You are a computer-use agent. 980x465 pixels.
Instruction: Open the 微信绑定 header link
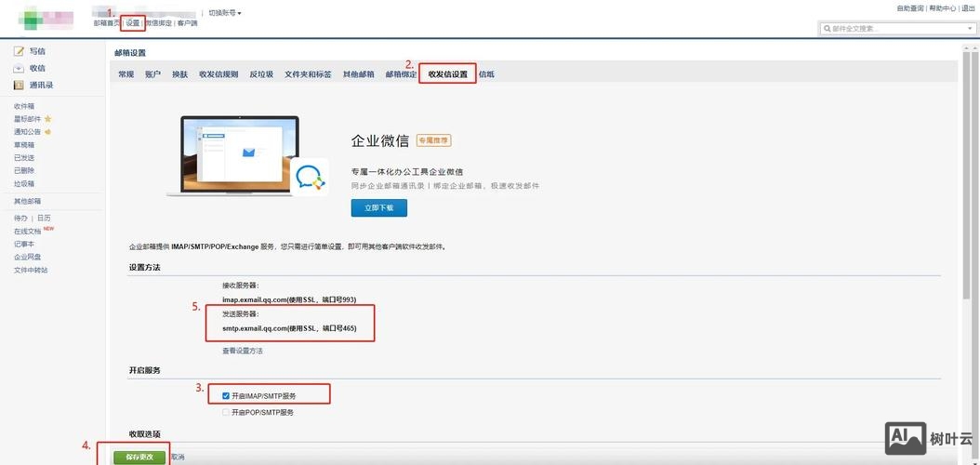158,23
